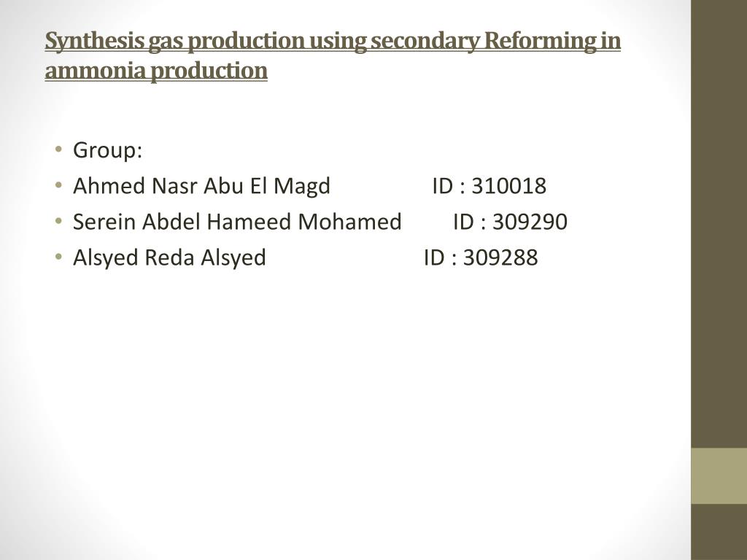Viewport: 747px width, 560px height.
Task: Click the name Ahmed Nasr Abu El Magd
Action: pos(201,186)
